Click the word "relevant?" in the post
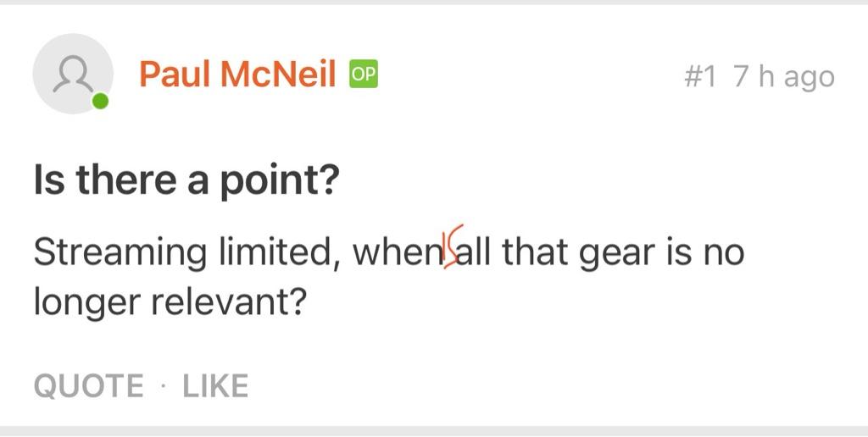This screenshot has width=868, height=437. [231, 301]
